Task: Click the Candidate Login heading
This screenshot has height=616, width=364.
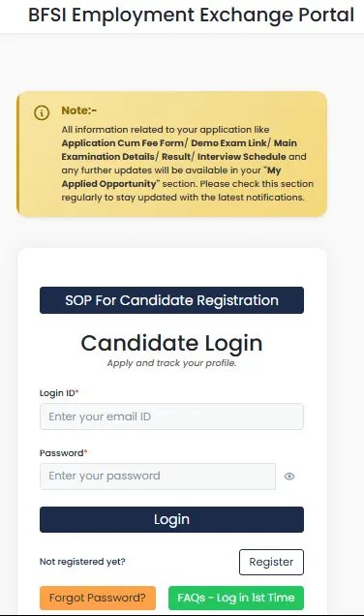Action: 171,343
